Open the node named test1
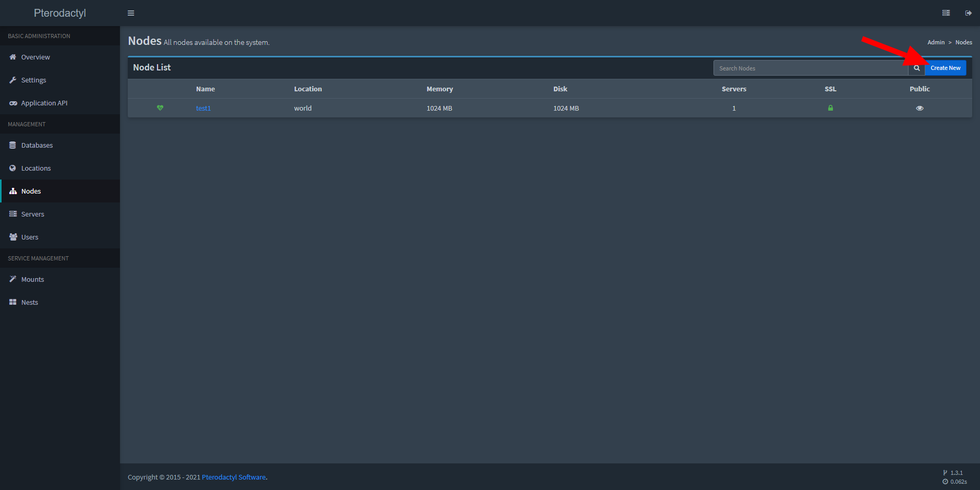 203,108
